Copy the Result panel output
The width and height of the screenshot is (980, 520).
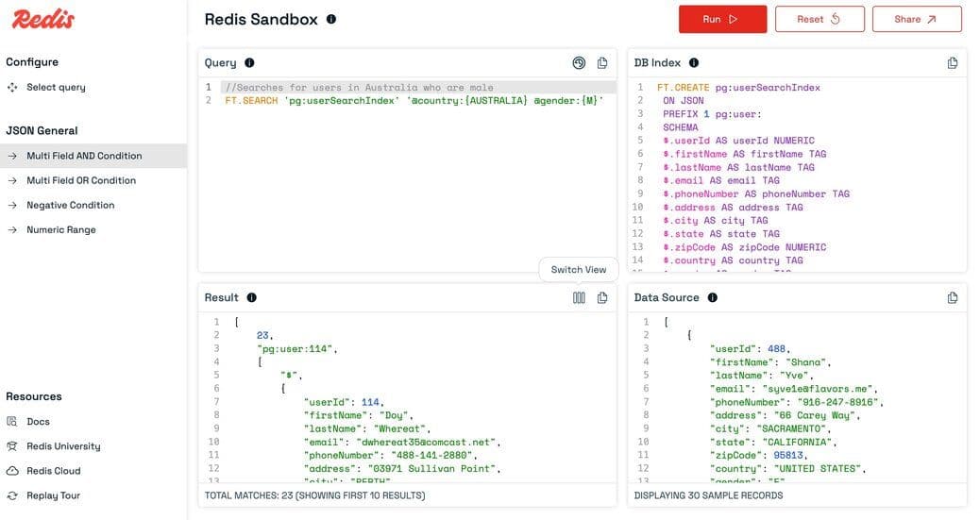(602, 298)
